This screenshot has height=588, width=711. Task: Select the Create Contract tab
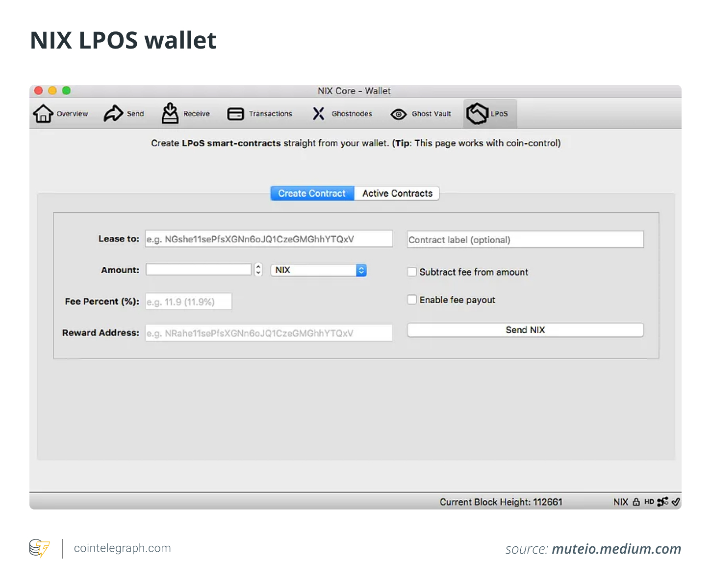click(312, 193)
